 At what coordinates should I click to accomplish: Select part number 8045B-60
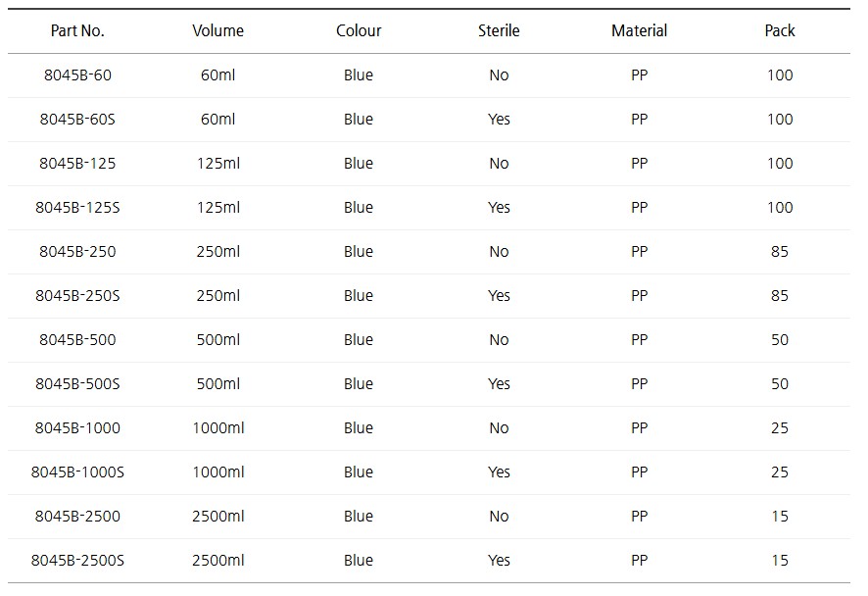click(x=77, y=75)
